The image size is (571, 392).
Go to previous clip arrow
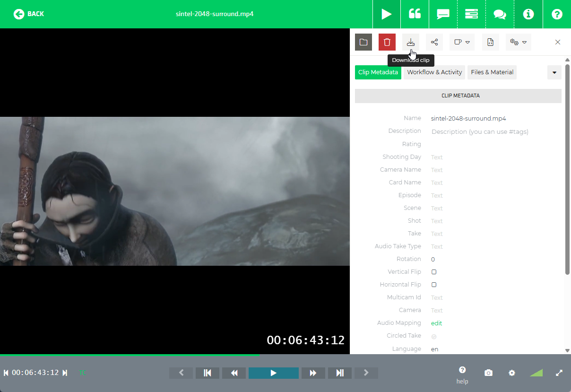tap(181, 373)
